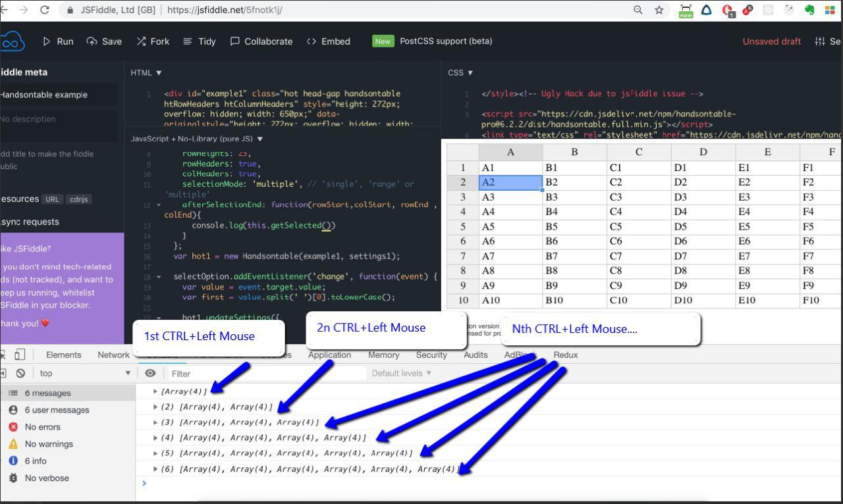This screenshot has height=504, width=843.
Task: Edit the Handsontable example title field
Action: pos(59,95)
